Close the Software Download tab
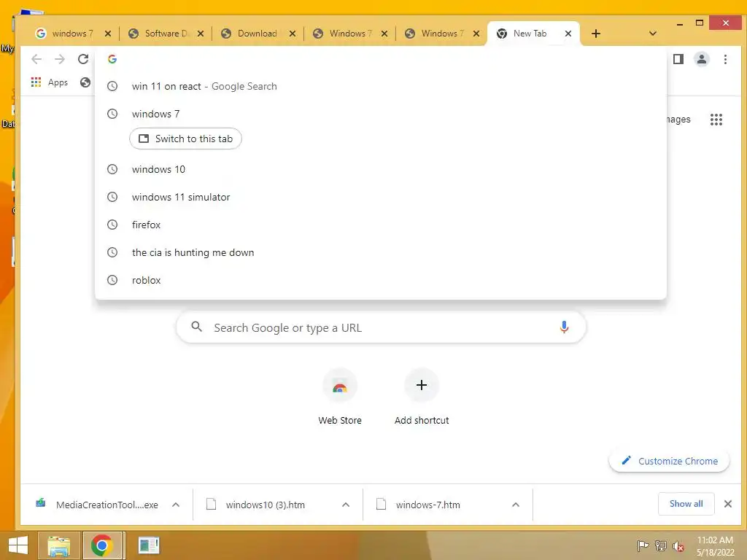 (x=201, y=34)
